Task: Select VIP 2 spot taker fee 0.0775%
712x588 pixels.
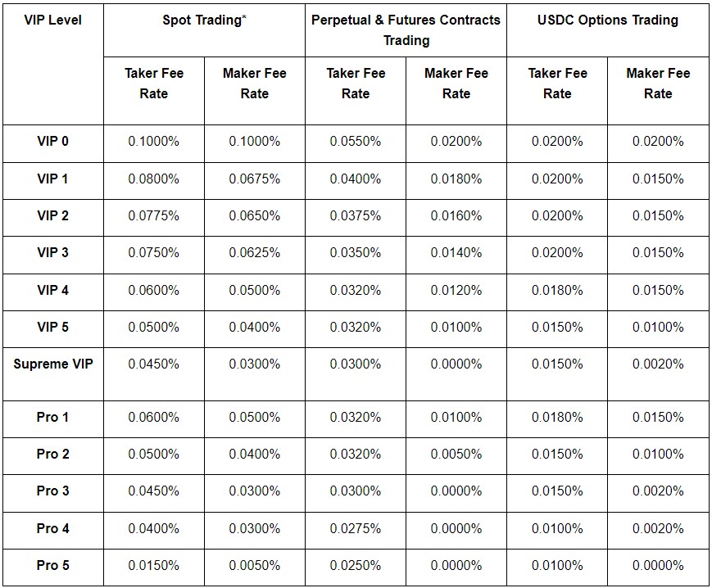Action: (x=154, y=215)
